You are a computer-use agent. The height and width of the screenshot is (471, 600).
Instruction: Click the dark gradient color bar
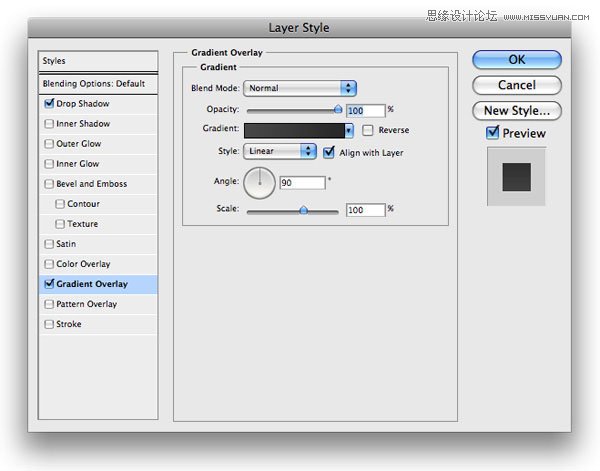click(x=294, y=130)
